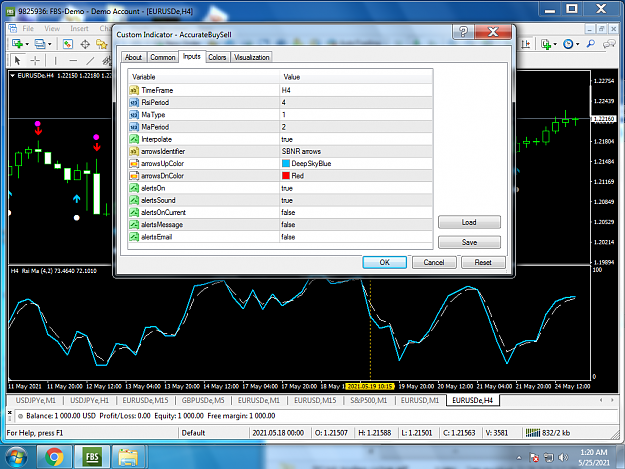Expand the Indicators list dropdown arrow
Image resolution: width=625 pixels, height=469 pixels.
(555, 44)
